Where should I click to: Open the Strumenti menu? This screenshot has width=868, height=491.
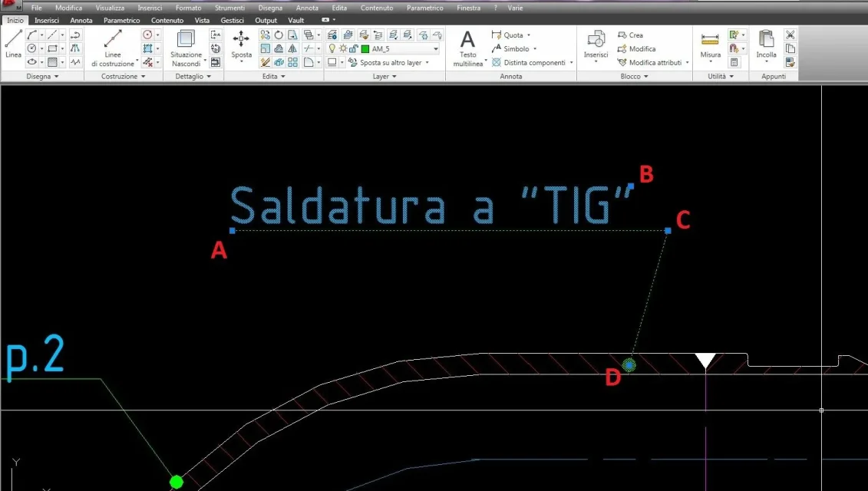[x=229, y=8]
